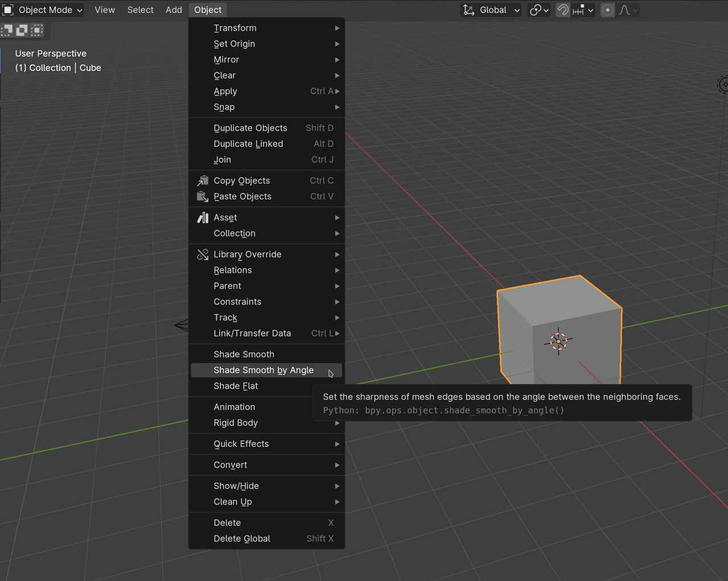
Task: Open the Collection submenu
Action: pyautogui.click(x=266, y=233)
